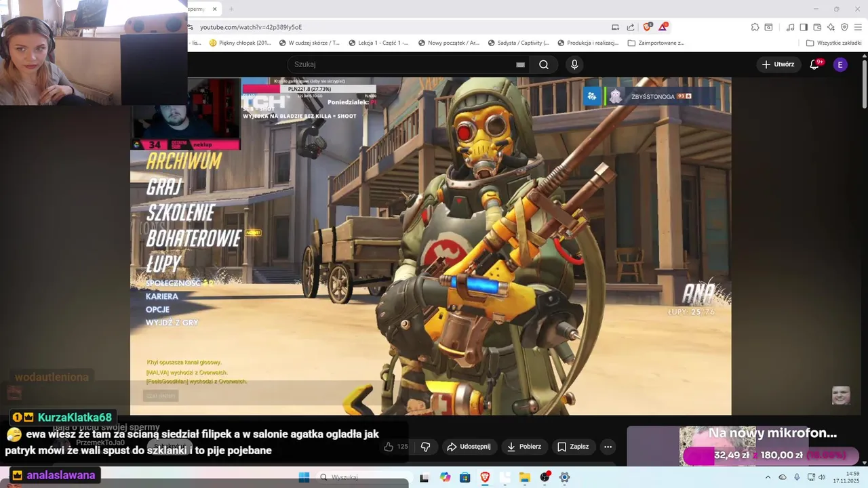The height and width of the screenshot is (488, 868).
Task: Switch to Brave browser in taskbar
Action: click(485, 477)
